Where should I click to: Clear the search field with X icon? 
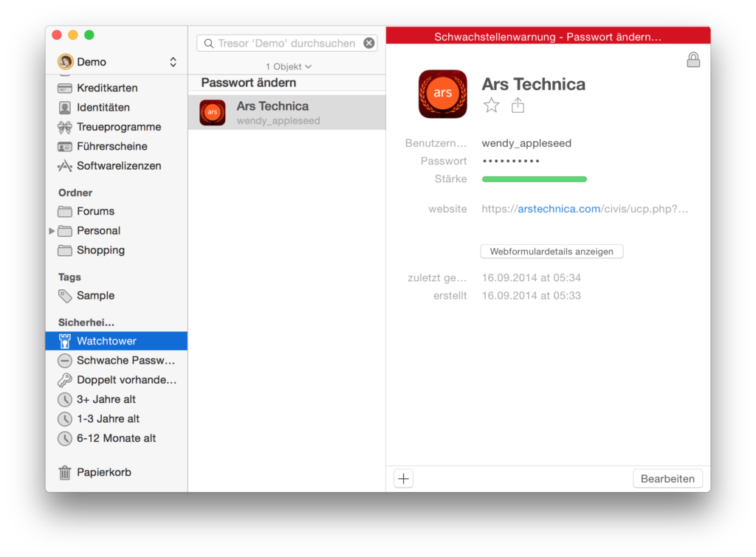[x=369, y=44]
